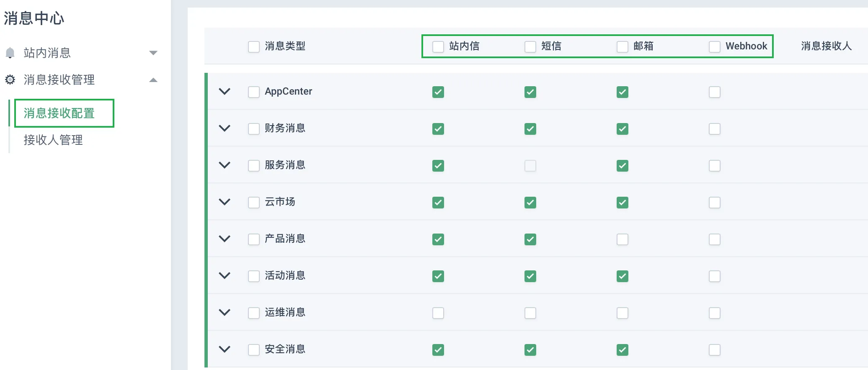Enable Webhook for AppCenter
The image size is (868, 370).
pyautogui.click(x=715, y=92)
